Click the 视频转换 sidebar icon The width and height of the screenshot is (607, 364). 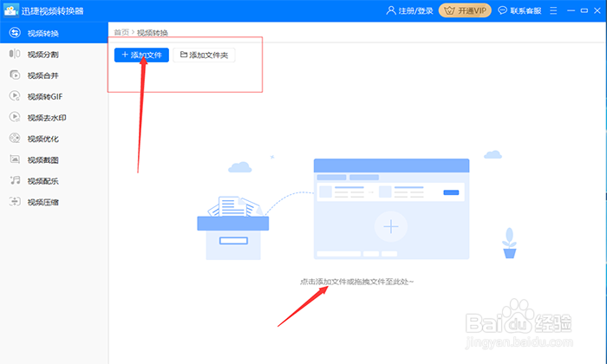coord(15,33)
